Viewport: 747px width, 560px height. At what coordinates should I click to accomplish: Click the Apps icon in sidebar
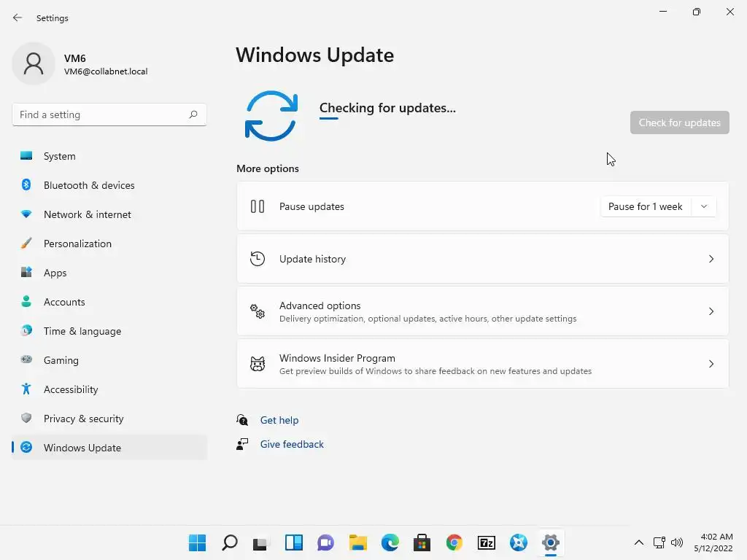pyautogui.click(x=26, y=273)
